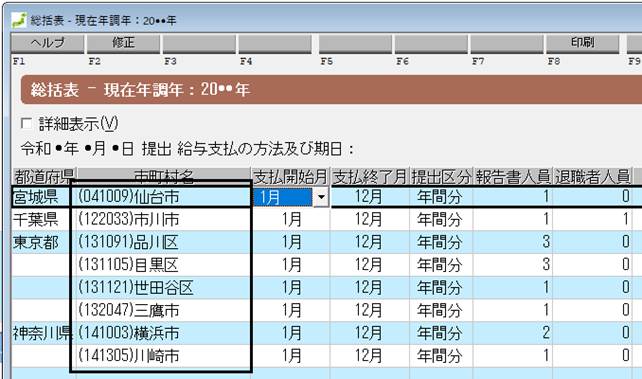The width and height of the screenshot is (642, 379).
Task: Click 年間分 in 品川区 row
Action: click(441, 242)
